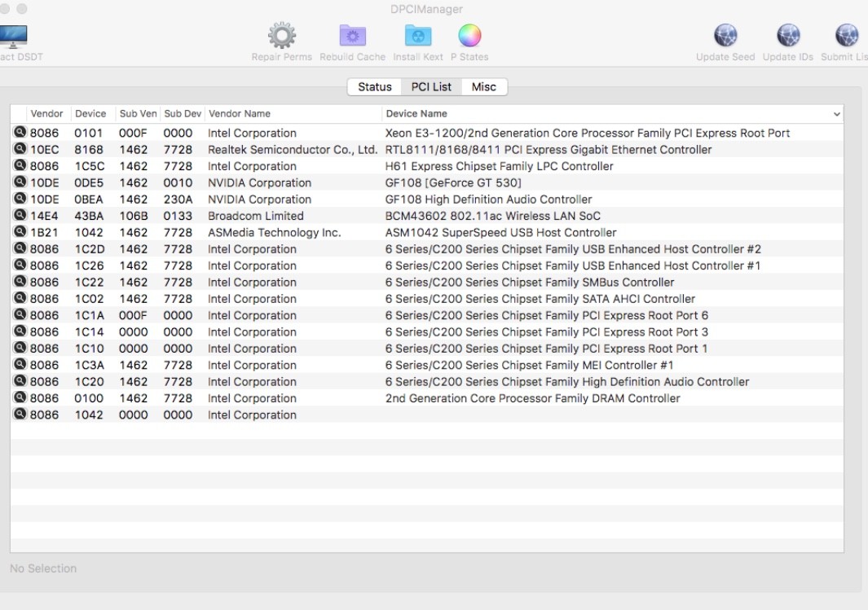Click the Extract DSDT monitor icon
868x610 pixels.
(x=13, y=37)
